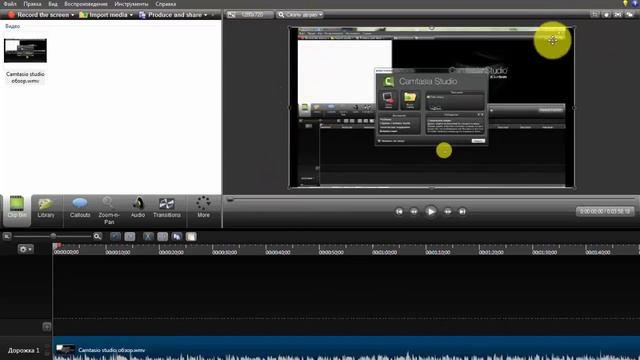Open editing dimensions 1280x720 button
Screen dimensions: 640x360
pyautogui.click(x=249, y=15)
